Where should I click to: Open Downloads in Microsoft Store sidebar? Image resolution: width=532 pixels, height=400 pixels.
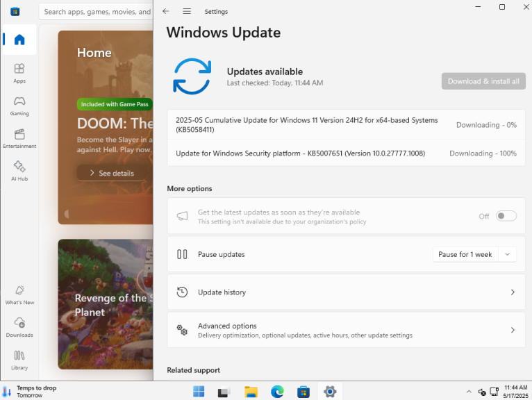point(19,327)
